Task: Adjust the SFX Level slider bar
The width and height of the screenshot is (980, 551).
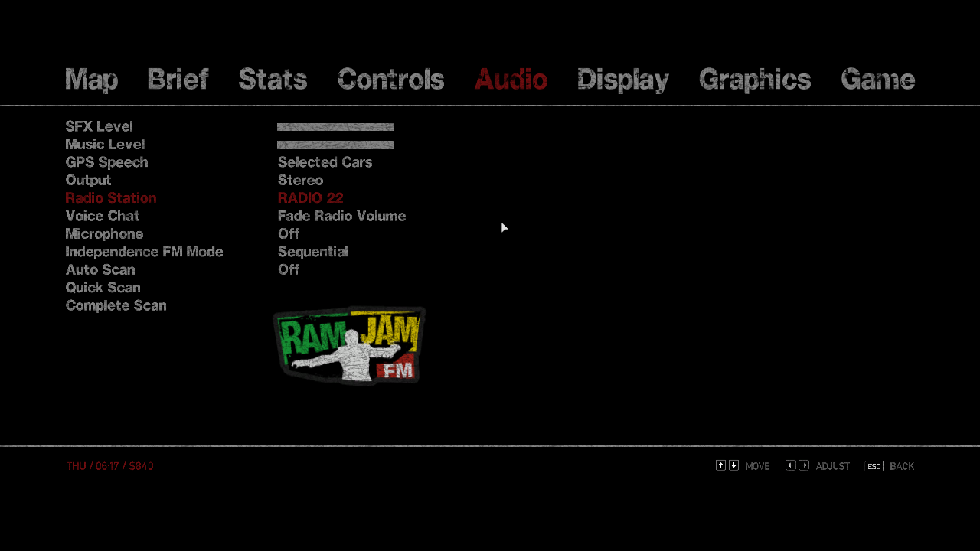Action: point(335,127)
